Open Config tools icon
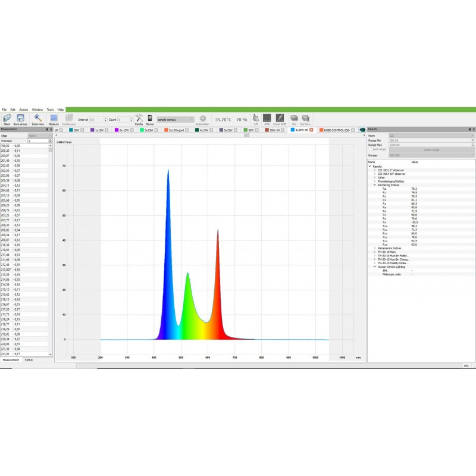This screenshot has height=476, width=476. [x=139, y=118]
